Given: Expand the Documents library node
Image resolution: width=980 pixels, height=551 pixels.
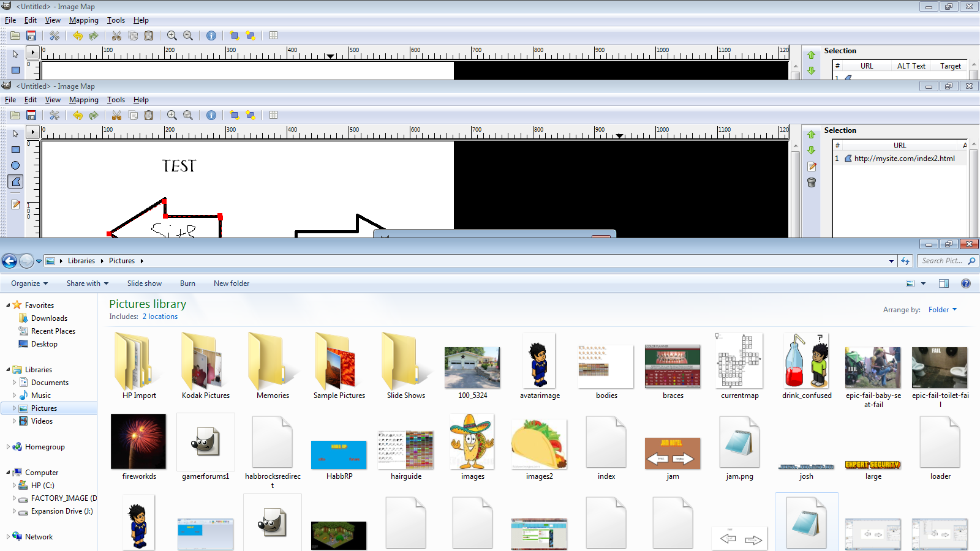Looking at the screenshot, I should pos(15,383).
